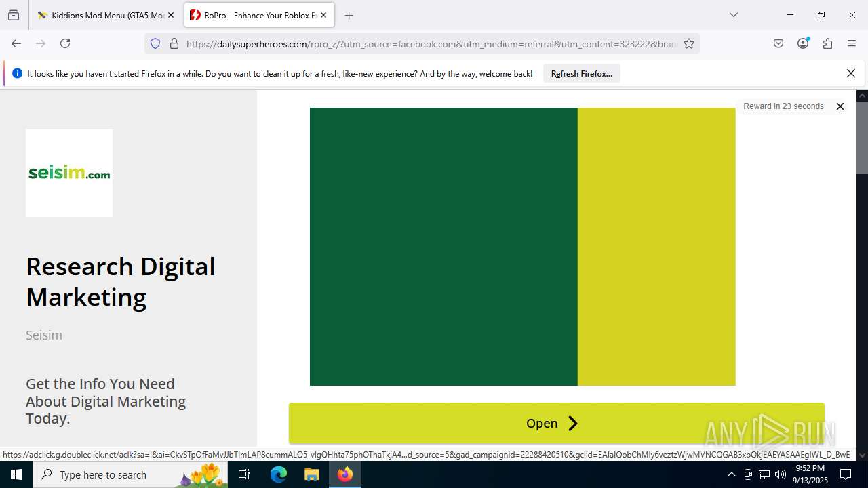Viewport: 868px width, 488px height.
Task: Bookmark this page with star icon
Action: (x=689, y=43)
